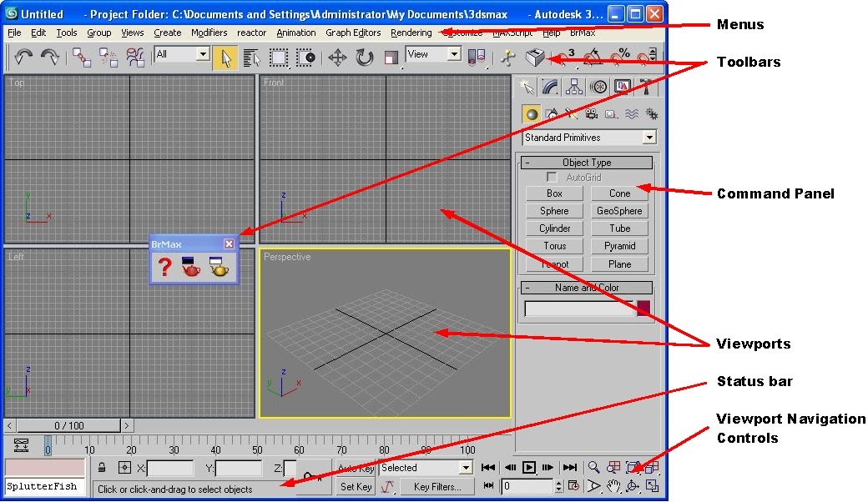Screen dimensions: 868x502
Task: Click the Set Key button
Action: pyautogui.click(x=356, y=486)
